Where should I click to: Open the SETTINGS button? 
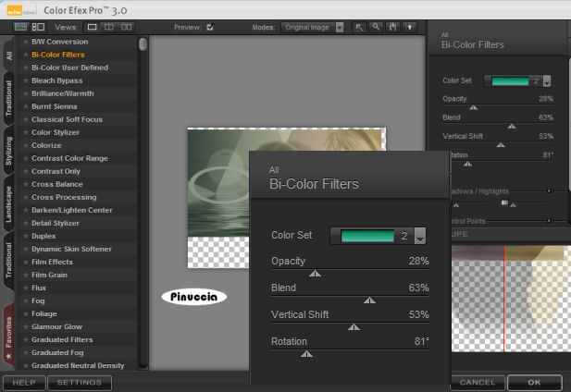click(80, 383)
